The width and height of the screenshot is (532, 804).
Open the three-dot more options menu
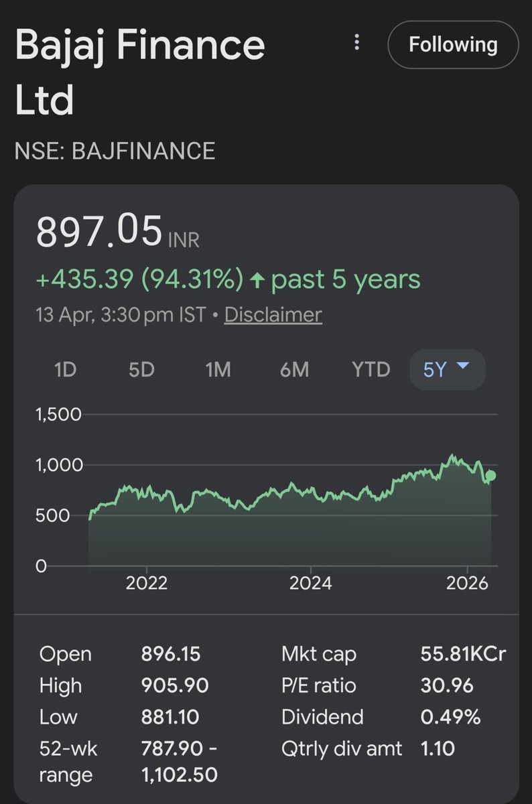(357, 44)
